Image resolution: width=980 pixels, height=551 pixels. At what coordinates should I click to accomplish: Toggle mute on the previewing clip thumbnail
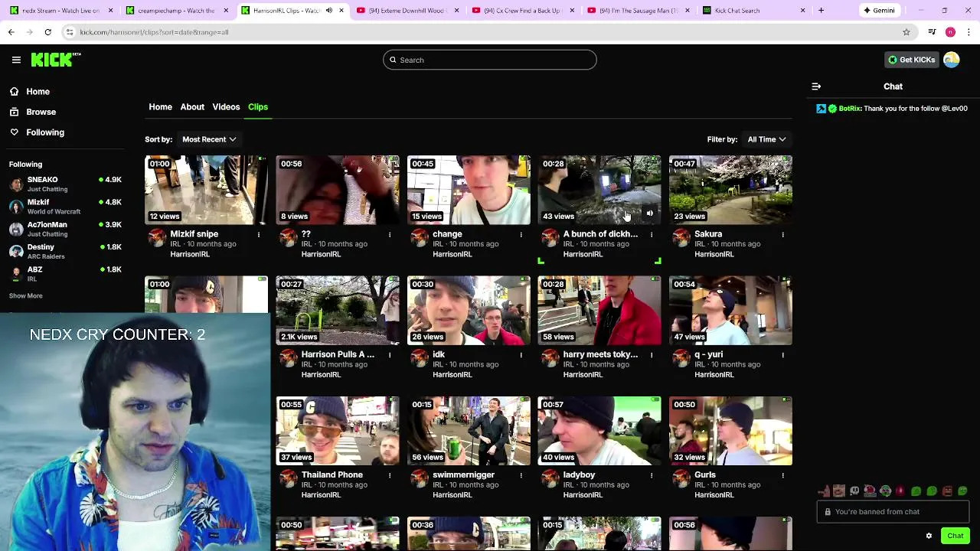pos(650,214)
